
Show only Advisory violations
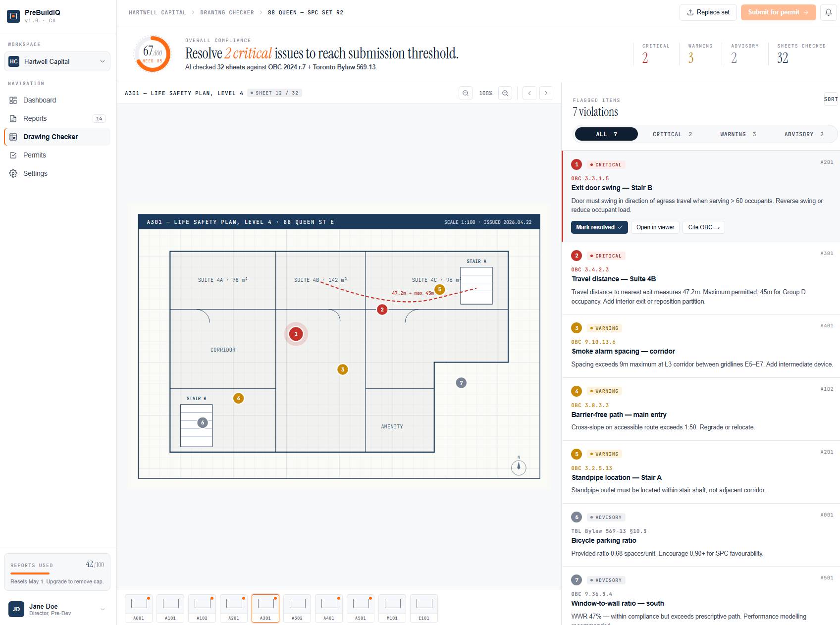pos(803,134)
